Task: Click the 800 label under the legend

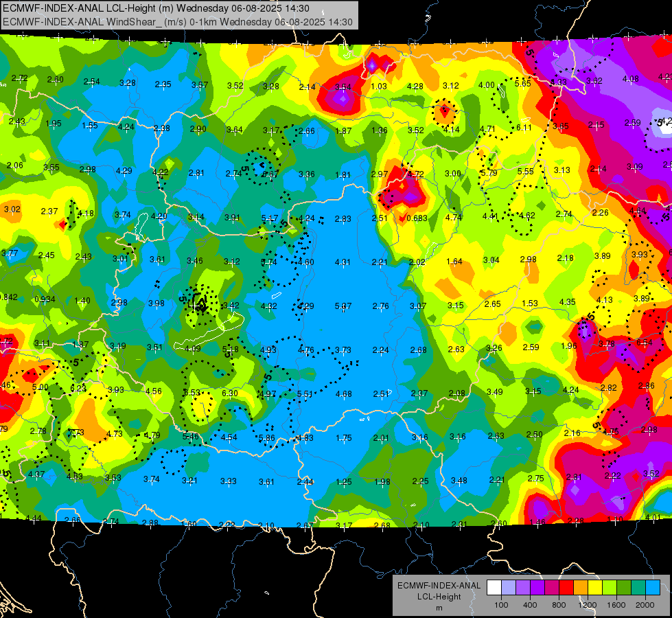Action: point(559,605)
